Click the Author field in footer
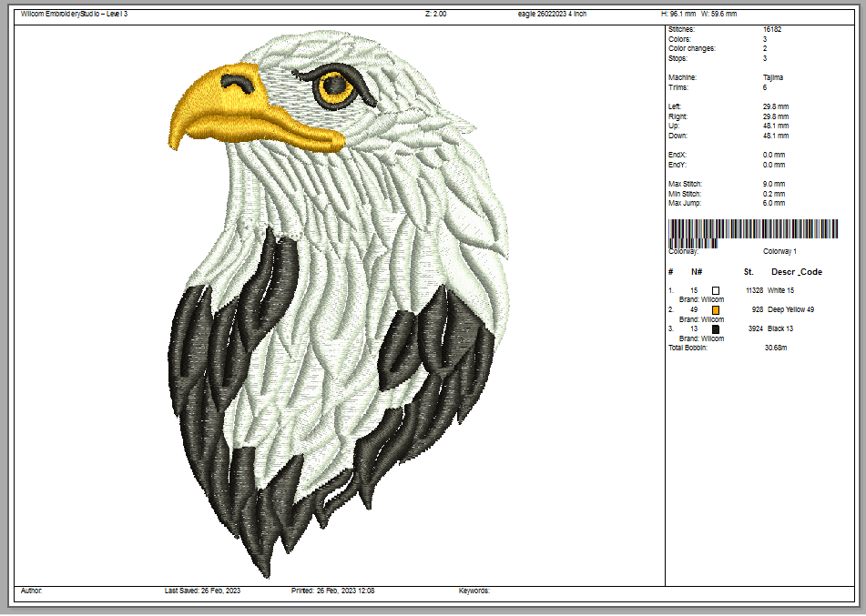The height and width of the screenshot is (616, 866). [x=31, y=591]
